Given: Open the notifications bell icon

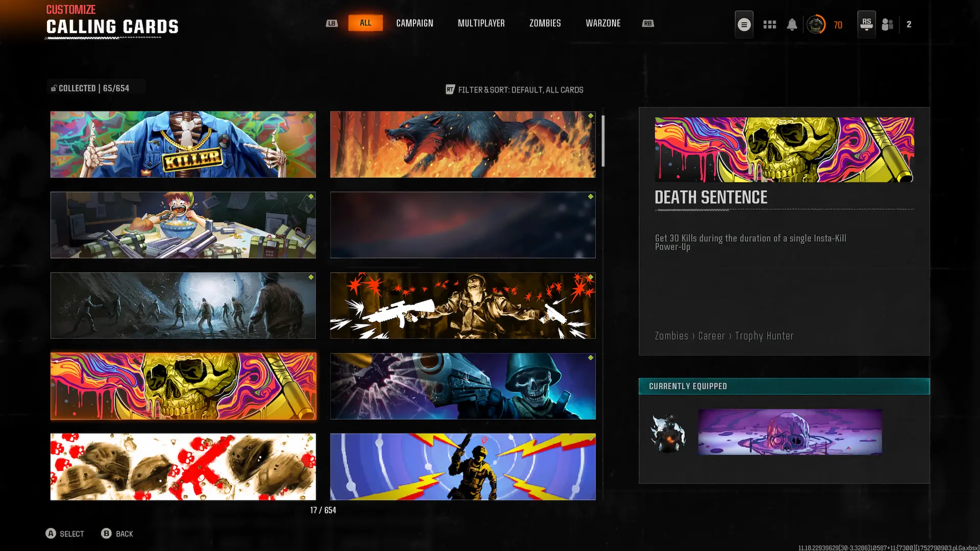Looking at the screenshot, I should [x=792, y=24].
